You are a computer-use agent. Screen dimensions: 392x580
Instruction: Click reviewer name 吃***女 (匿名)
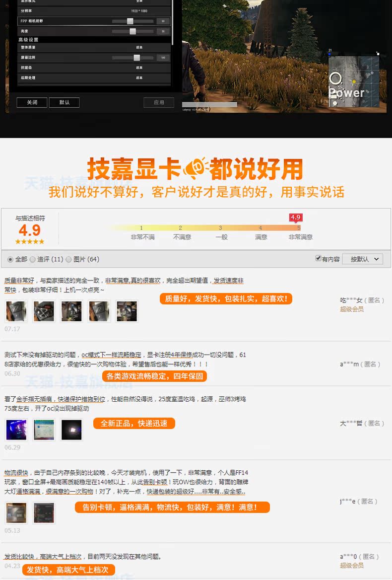[x=362, y=300]
